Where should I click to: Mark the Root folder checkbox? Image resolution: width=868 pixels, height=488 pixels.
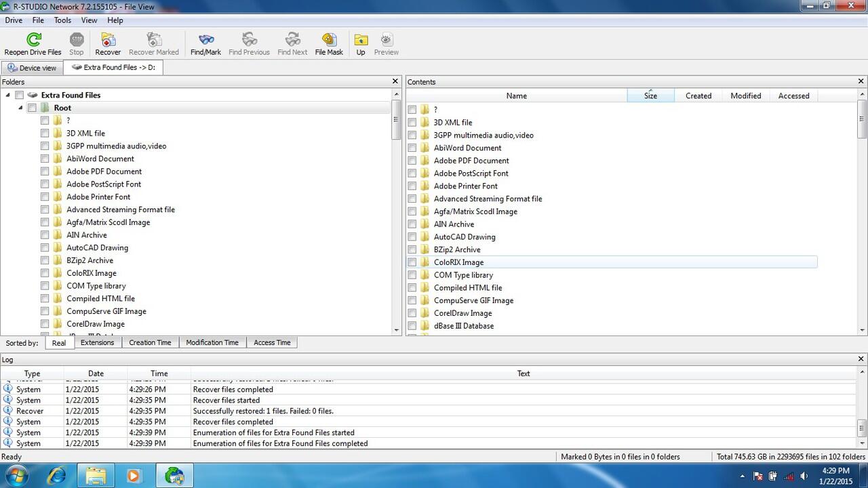32,107
